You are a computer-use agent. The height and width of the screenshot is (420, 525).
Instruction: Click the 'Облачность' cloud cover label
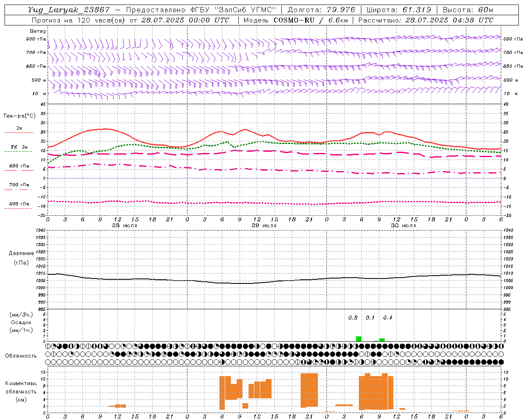(x=21, y=356)
